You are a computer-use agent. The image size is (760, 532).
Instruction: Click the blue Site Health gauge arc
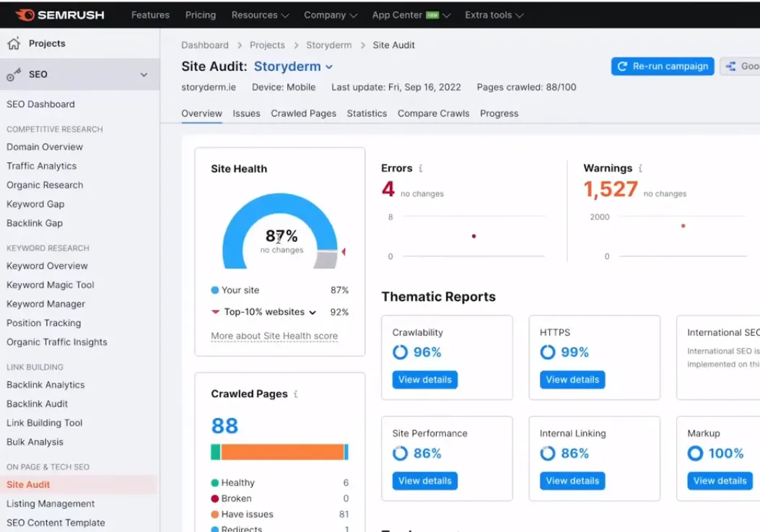point(280,204)
